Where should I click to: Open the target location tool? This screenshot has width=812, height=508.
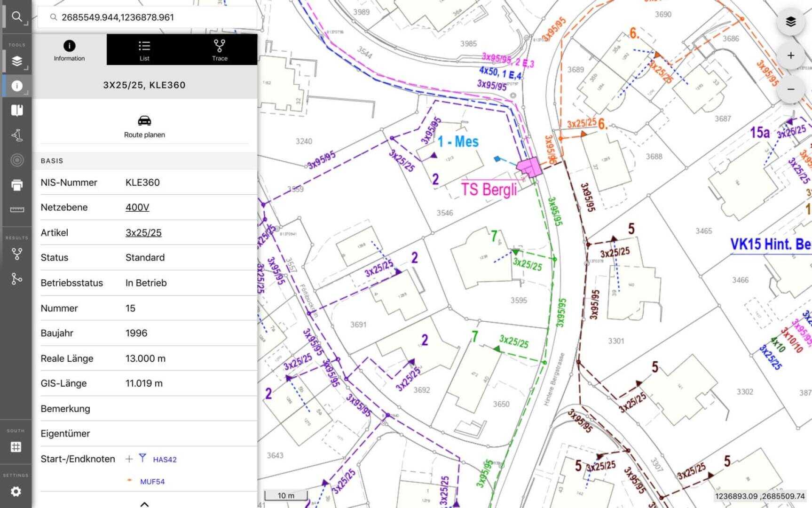tap(17, 160)
